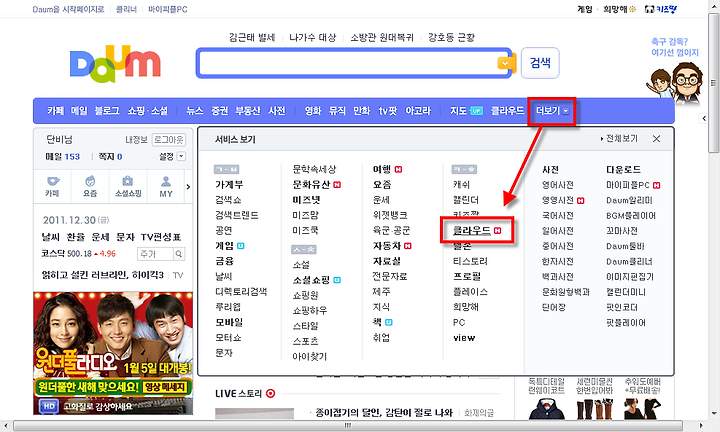Click the view service link
This screenshot has height=432, width=720.
464,338
